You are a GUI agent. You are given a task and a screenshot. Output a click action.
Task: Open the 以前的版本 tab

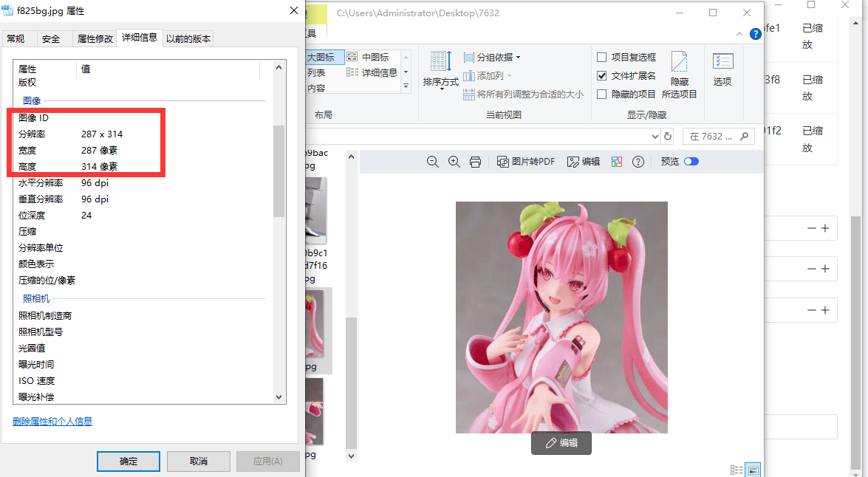point(188,38)
